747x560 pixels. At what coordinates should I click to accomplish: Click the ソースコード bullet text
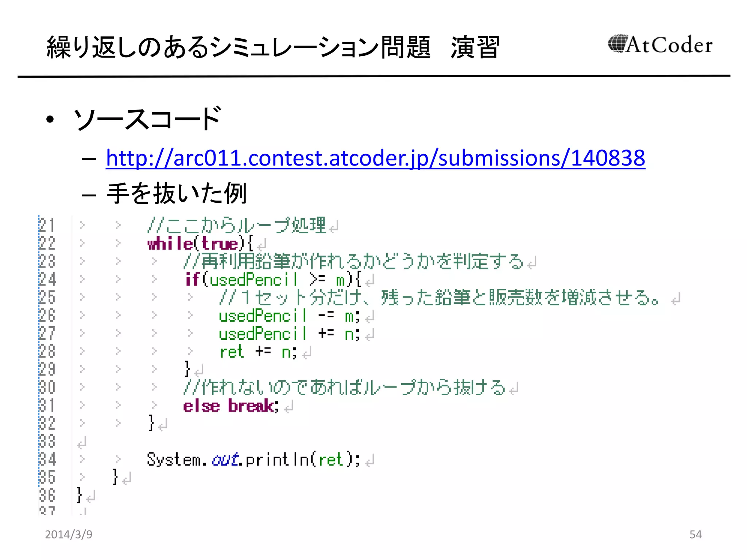click(147, 119)
